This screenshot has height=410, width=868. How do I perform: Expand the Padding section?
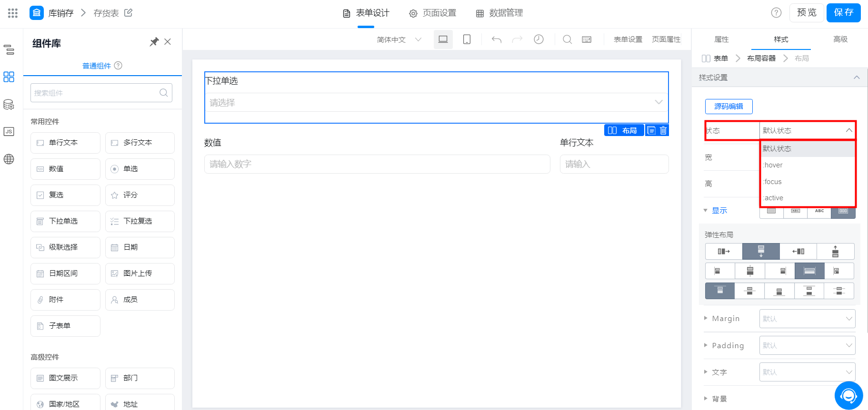pos(724,346)
